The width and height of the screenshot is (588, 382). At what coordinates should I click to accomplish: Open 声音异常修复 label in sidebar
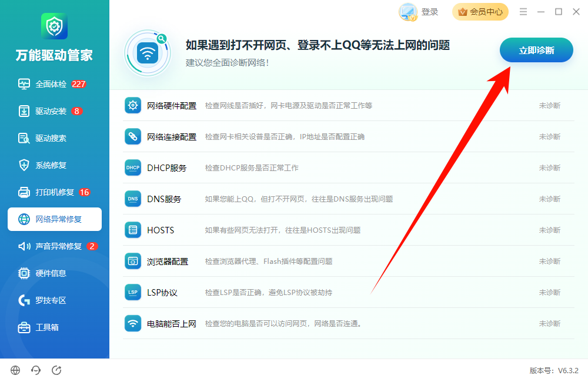tap(58, 246)
